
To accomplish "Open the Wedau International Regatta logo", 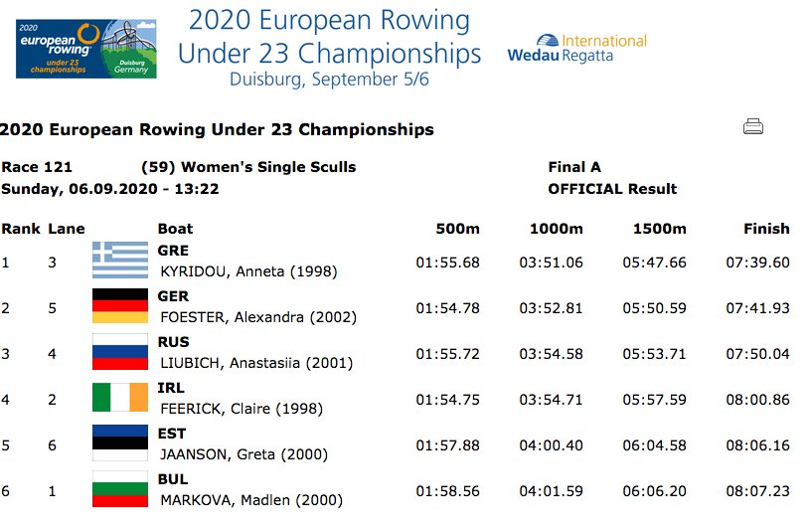I will [576, 49].
